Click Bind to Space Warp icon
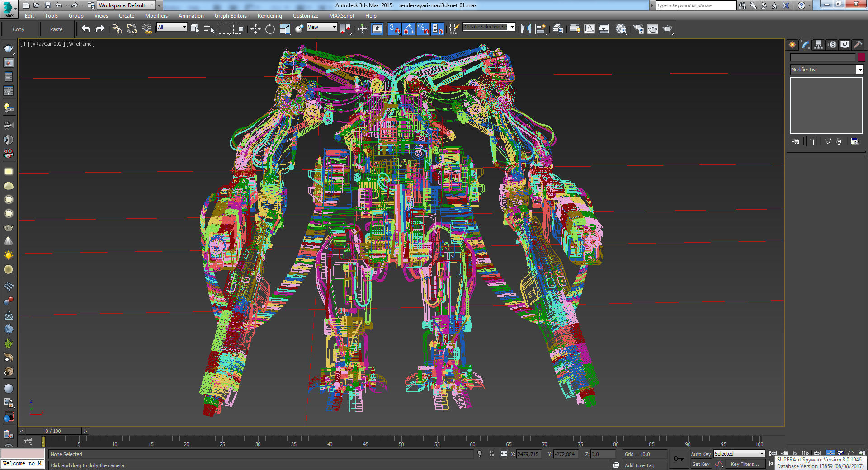 pyautogui.click(x=146, y=29)
